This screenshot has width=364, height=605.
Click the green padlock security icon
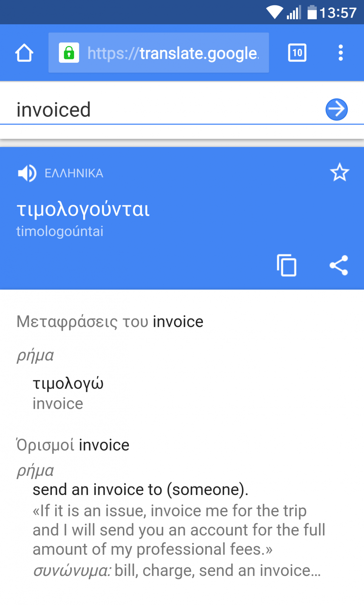tap(69, 53)
